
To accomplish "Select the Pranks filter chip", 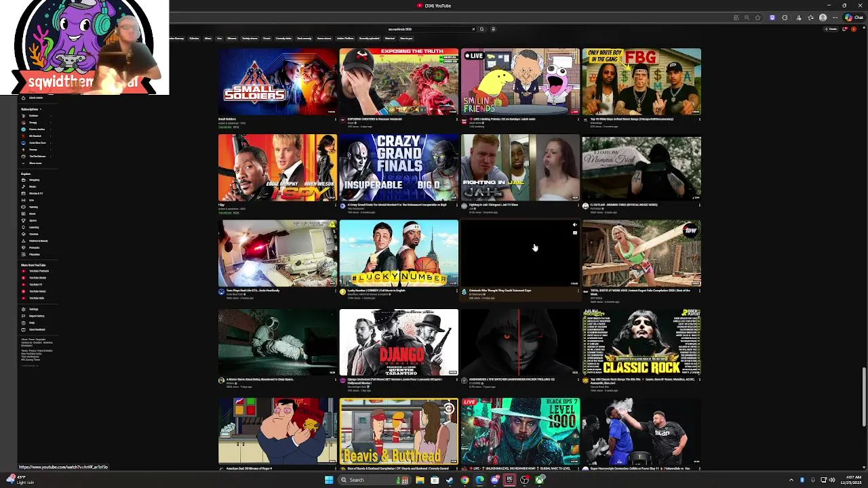I will [267, 38].
